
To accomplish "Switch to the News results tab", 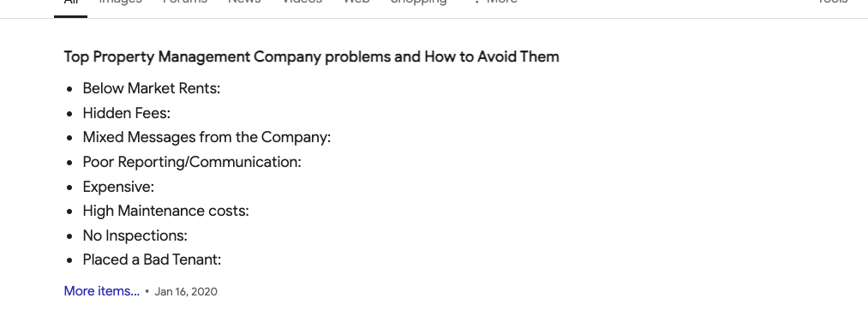I will click(245, 2).
